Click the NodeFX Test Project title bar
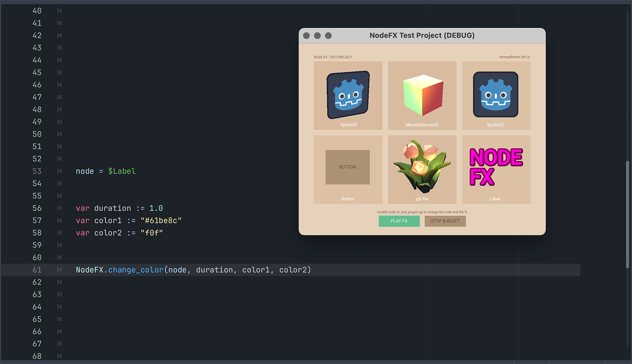The image size is (632, 364). tap(422, 36)
